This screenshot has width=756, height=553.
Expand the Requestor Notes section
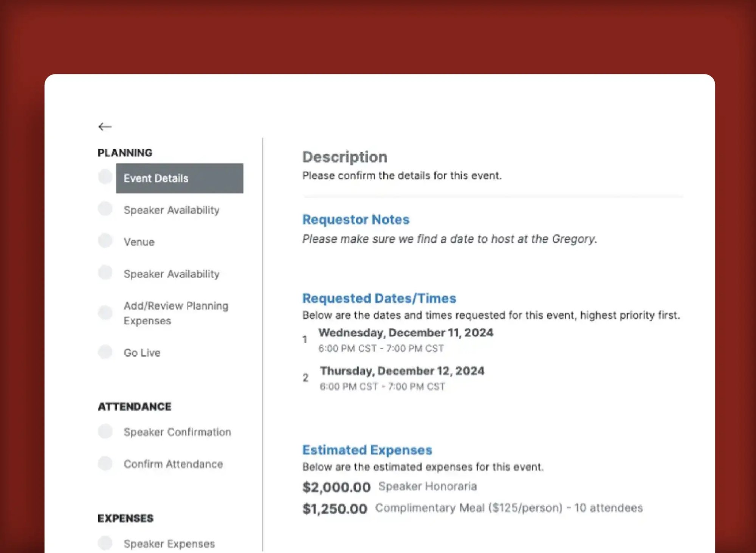(x=355, y=219)
